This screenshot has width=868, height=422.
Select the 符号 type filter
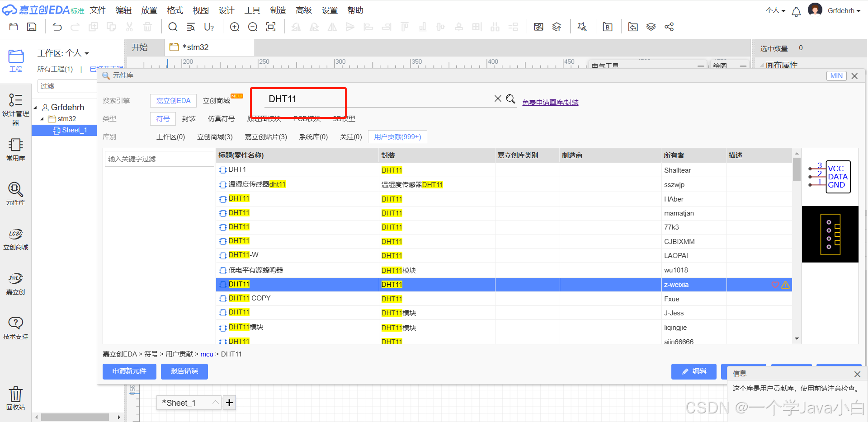(x=163, y=118)
